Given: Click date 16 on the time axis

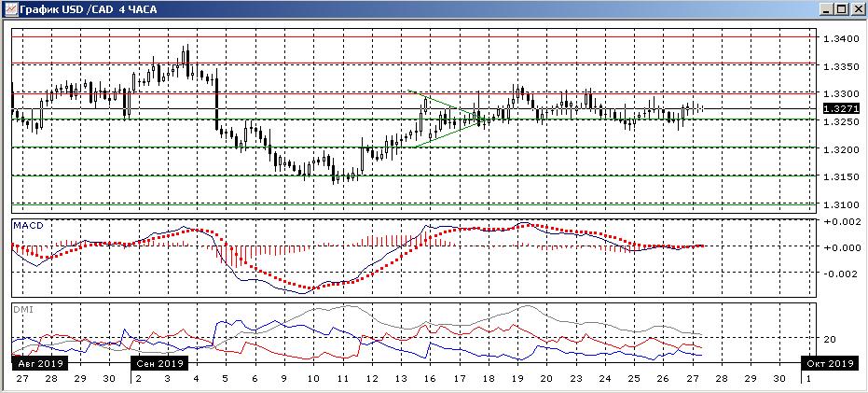Looking at the screenshot, I should coord(430,379).
